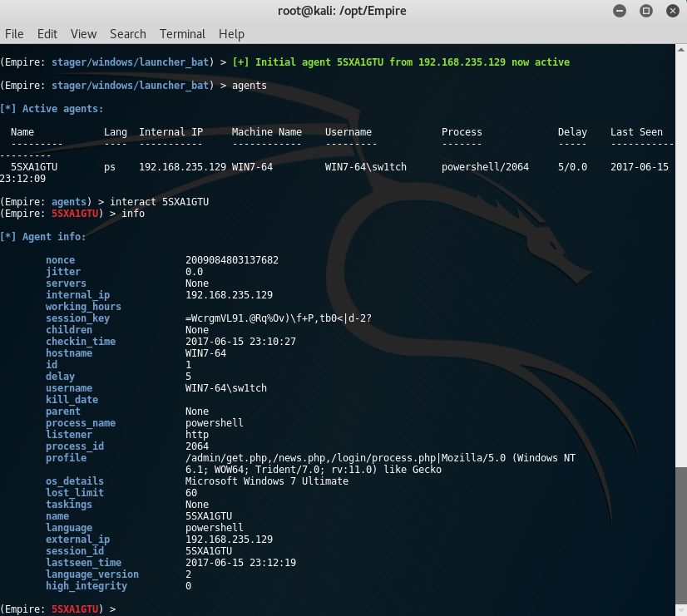Image resolution: width=687 pixels, height=616 pixels.
Task: Click the 'language_version' field label
Action: coord(92,574)
